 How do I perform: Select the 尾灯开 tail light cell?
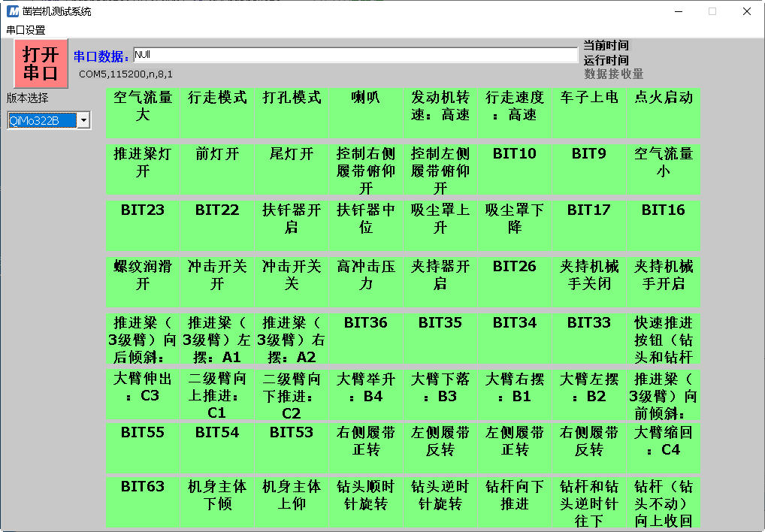click(x=292, y=168)
